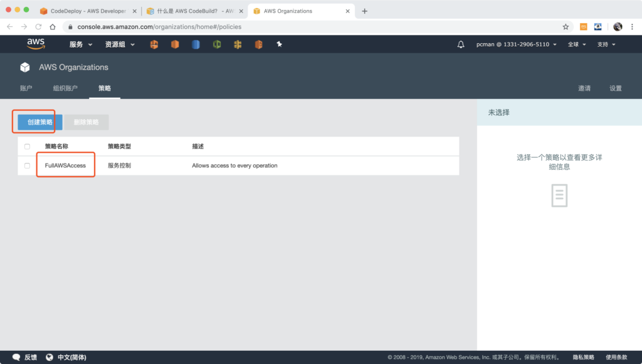Open the first pinned orange service shortcut

coord(154,44)
